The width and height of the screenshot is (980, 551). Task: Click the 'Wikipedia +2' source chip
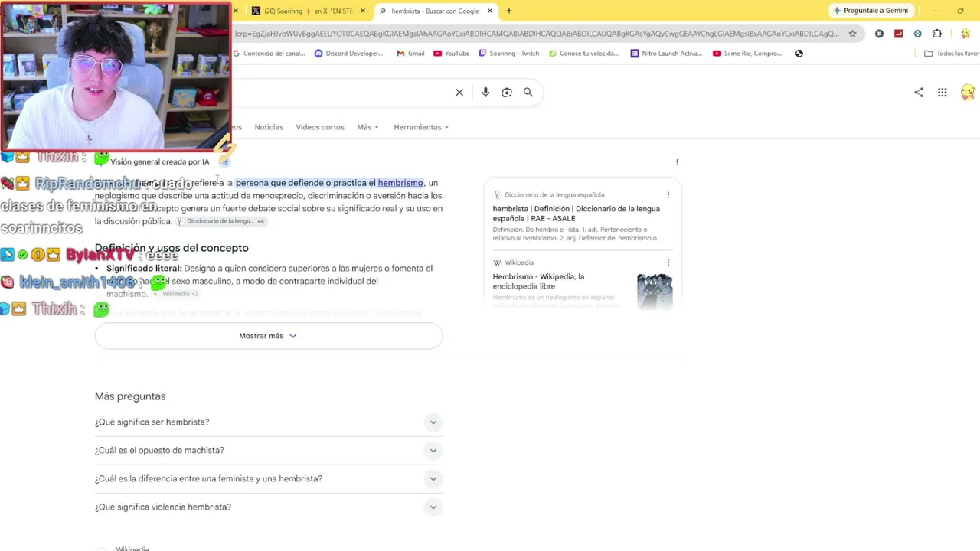click(x=175, y=294)
